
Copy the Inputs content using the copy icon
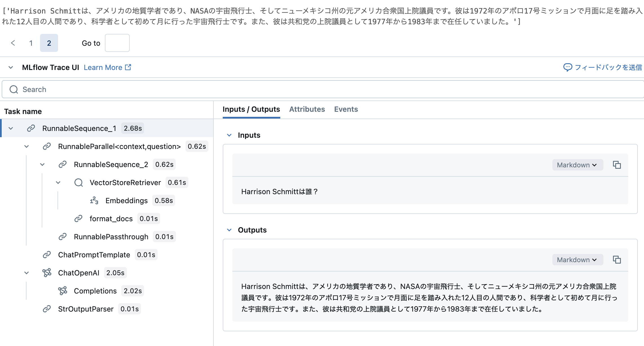[x=617, y=165]
